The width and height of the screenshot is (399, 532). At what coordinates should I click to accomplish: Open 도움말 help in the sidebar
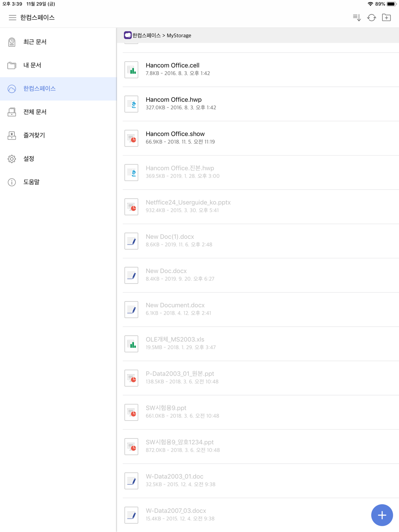coord(58,182)
